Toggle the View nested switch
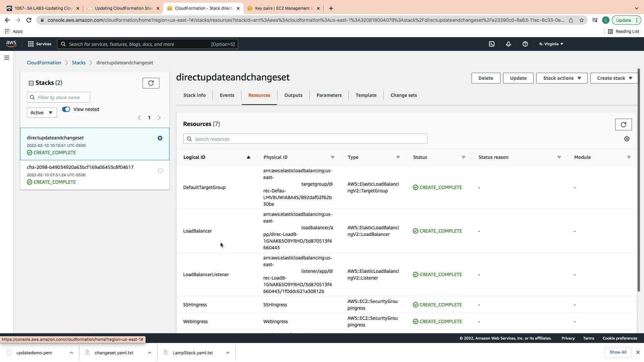644x362 pixels. pyautogui.click(x=66, y=109)
